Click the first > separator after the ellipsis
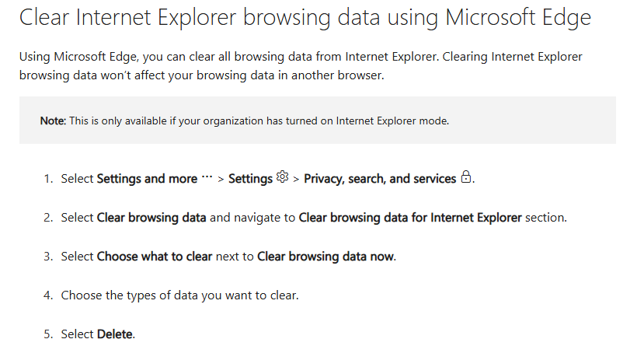The width and height of the screenshot is (644, 360). [x=221, y=179]
